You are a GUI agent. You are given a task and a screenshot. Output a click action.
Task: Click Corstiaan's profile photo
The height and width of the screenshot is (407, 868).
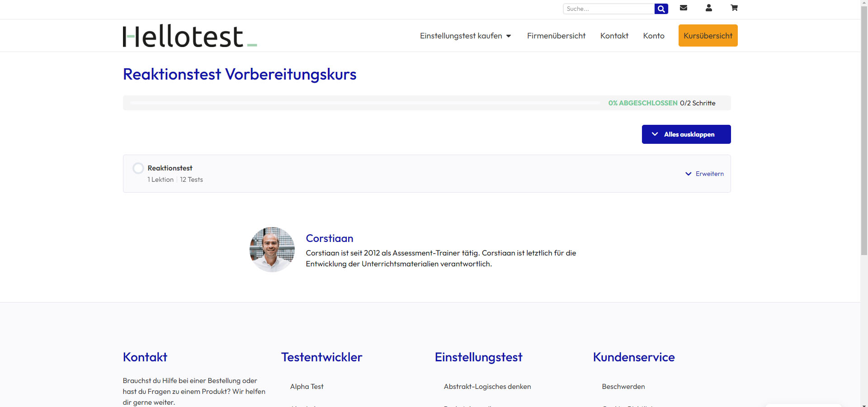coord(272,250)
